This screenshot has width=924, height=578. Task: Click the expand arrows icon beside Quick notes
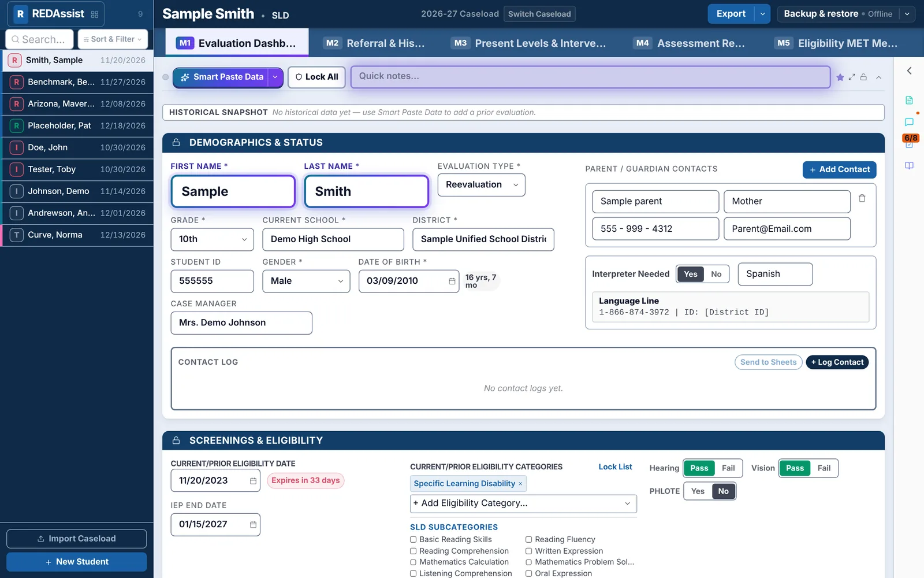coord(852,77)
